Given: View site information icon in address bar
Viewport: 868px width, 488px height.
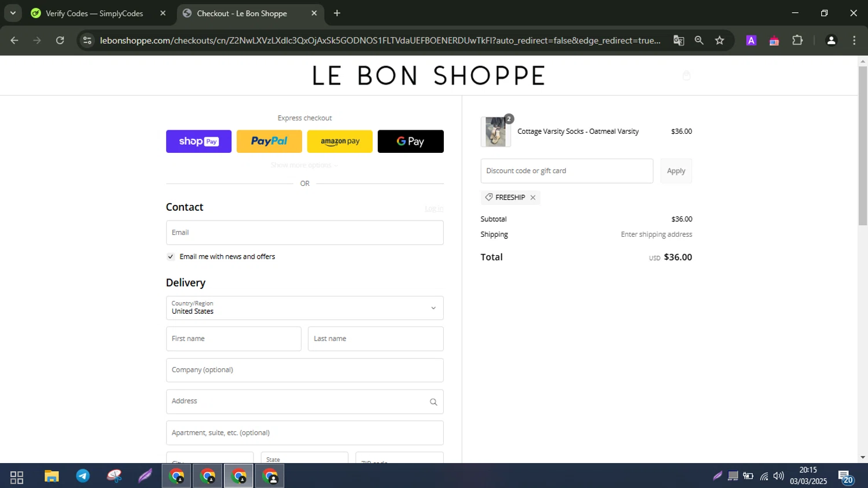Looking at the screenshot, I should point(87,41).
